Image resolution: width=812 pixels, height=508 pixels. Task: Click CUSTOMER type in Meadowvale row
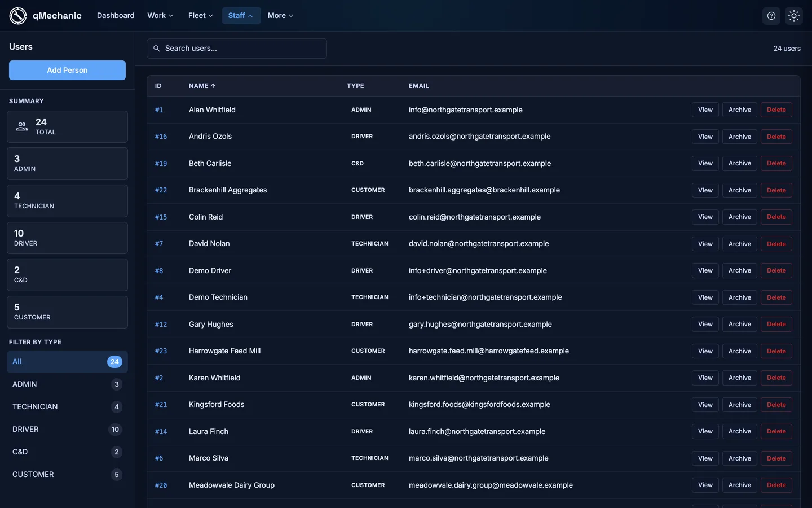368,485
